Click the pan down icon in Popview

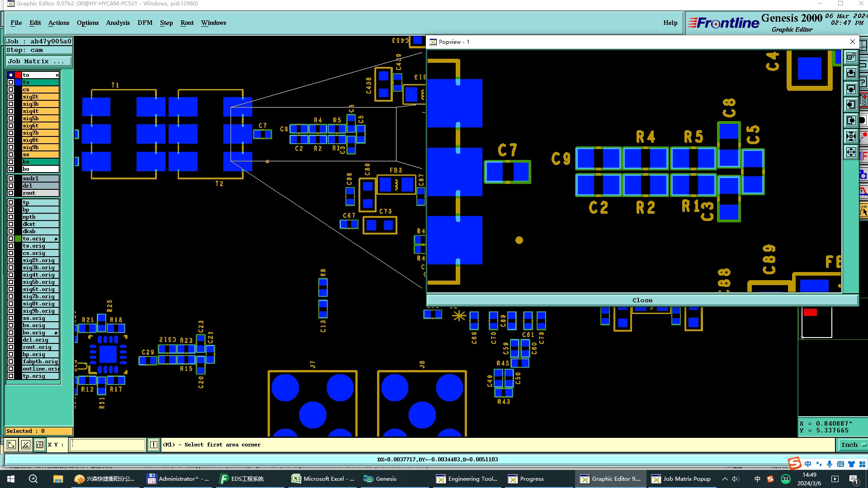pos(851,89)
